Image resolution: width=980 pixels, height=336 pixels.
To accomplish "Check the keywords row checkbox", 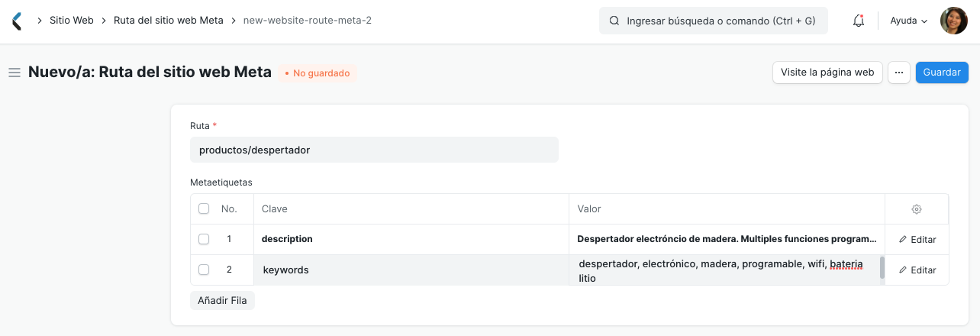I will coord(204,270).
